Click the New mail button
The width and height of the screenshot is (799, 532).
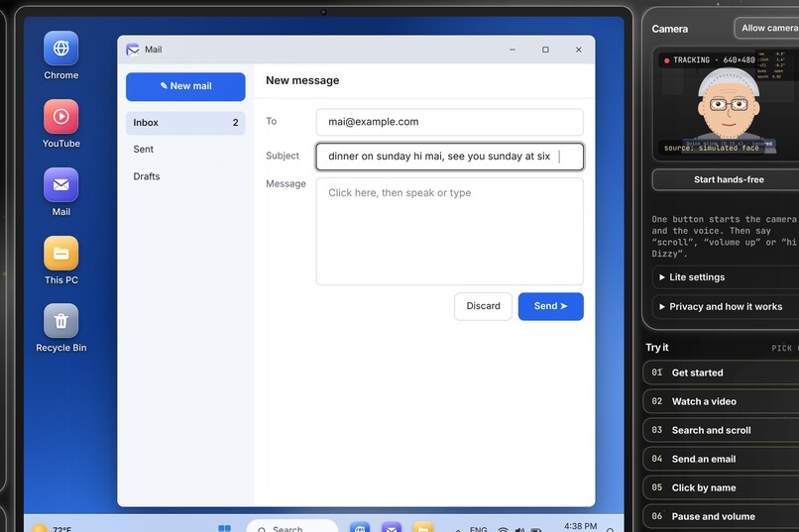pyautogui.click(x=185, y=86)
